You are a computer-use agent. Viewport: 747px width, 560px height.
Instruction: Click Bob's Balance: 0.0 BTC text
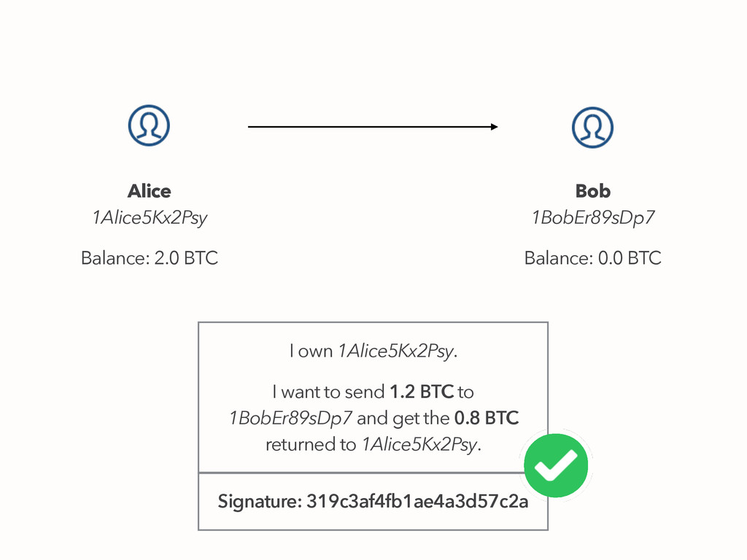tap(592, 257)
